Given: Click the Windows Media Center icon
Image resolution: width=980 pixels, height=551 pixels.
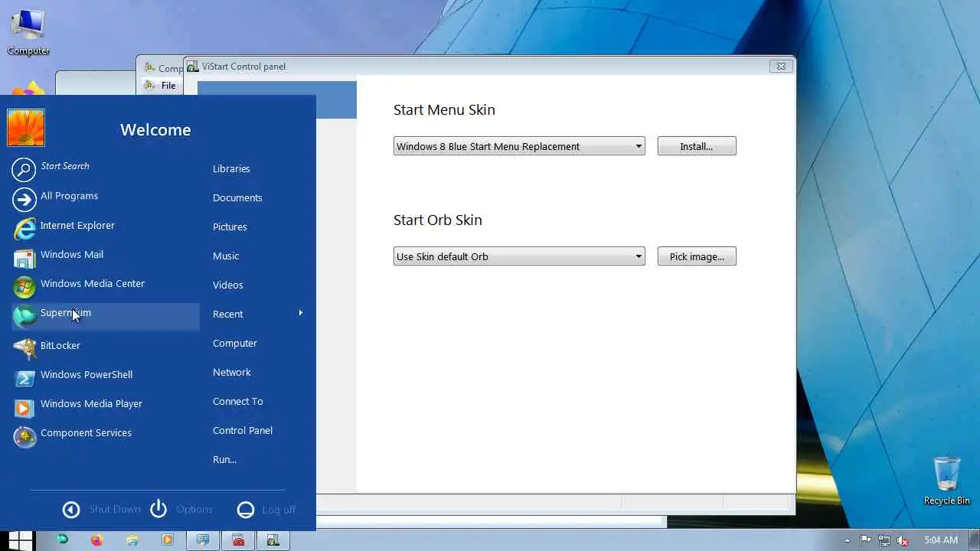Looking at the screenshot, I should 24,287.
